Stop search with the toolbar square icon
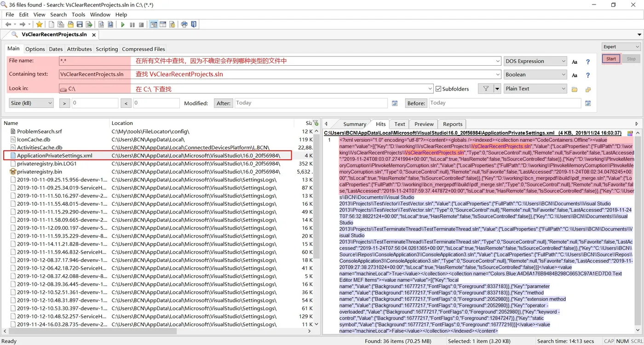 (x=141, y=24)
